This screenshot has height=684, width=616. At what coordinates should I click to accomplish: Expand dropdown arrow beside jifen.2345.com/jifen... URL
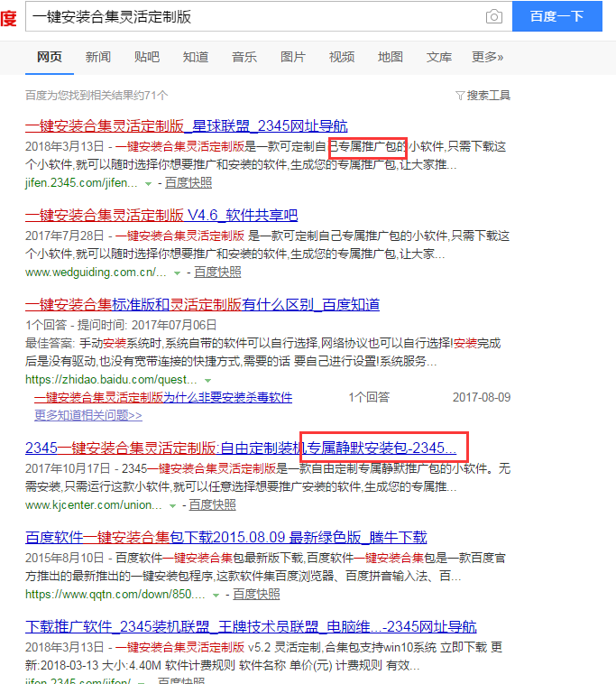pyautogui.click(x=148, y=184)
